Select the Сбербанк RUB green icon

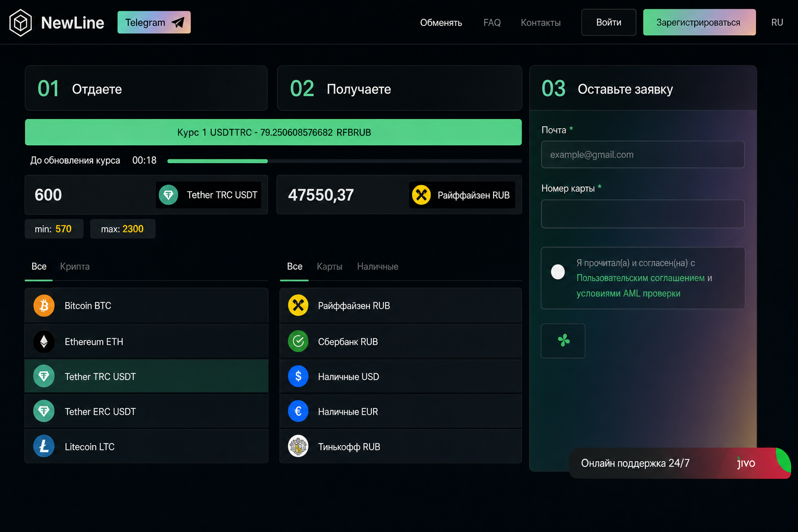[298, 341]
